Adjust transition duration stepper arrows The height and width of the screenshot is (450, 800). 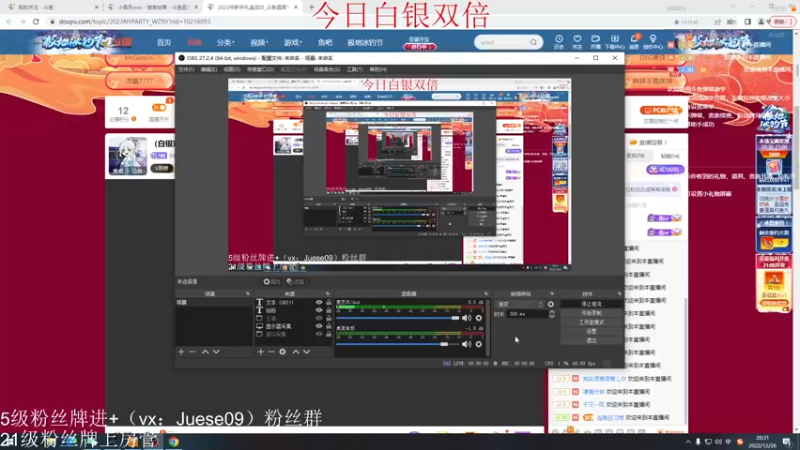click(552, 314)
